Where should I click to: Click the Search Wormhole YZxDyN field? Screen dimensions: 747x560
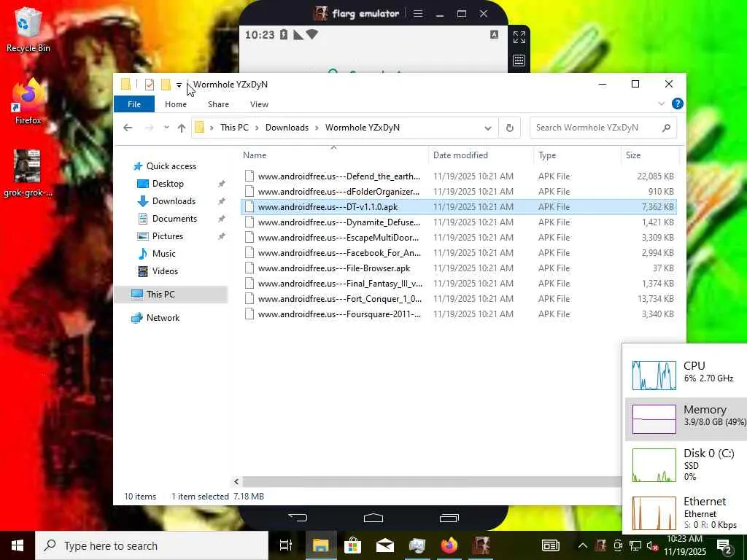pos(603,128)
